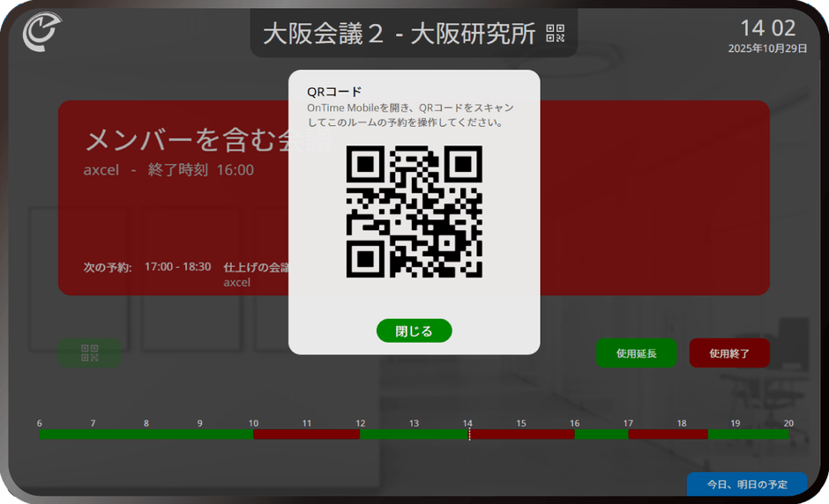
Task: Select the red 14 to 16 timeline booking
Action: pos(522,434)
